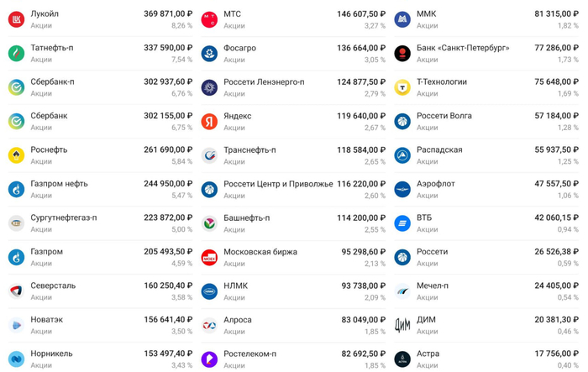Select the green Татнефть-п logo
This screenshot has height=372, width=588.
(x=16, y=53)
